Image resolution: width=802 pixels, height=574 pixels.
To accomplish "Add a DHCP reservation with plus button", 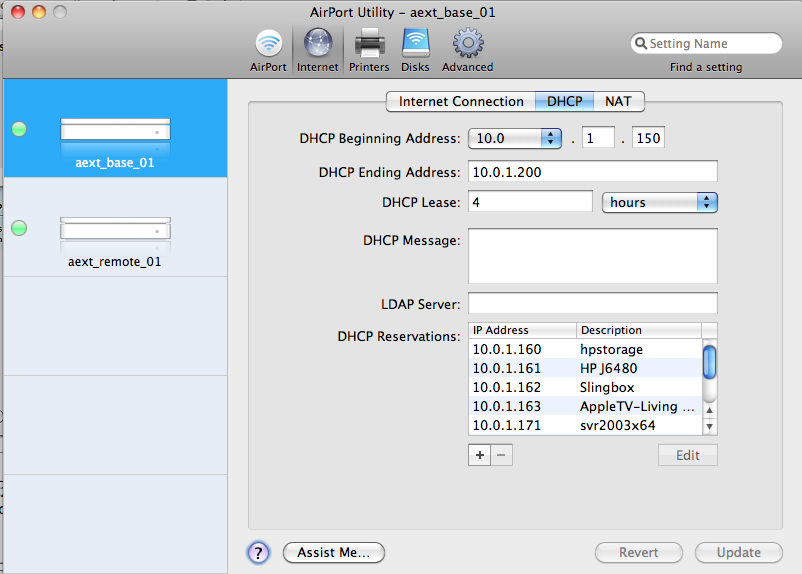I will (x=480, y=455).
